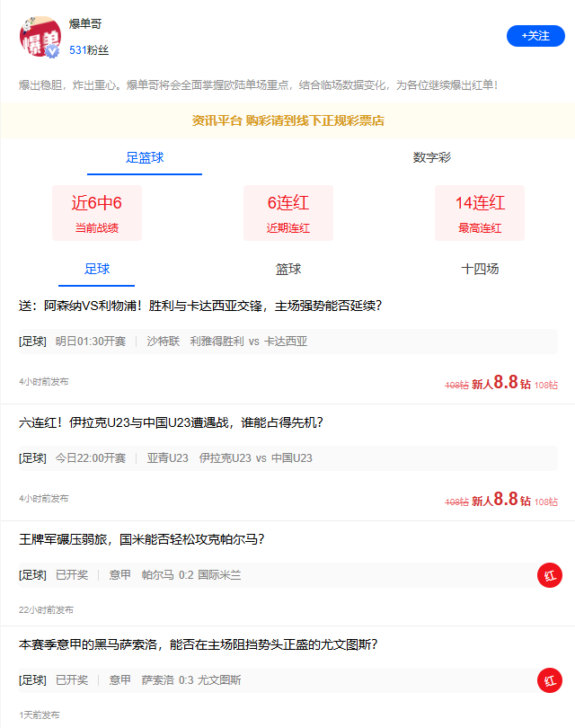Viewport: 575px width, 728px height.
Task: Open article about 国米 and 帕尔马
Action: pos(142,539)
